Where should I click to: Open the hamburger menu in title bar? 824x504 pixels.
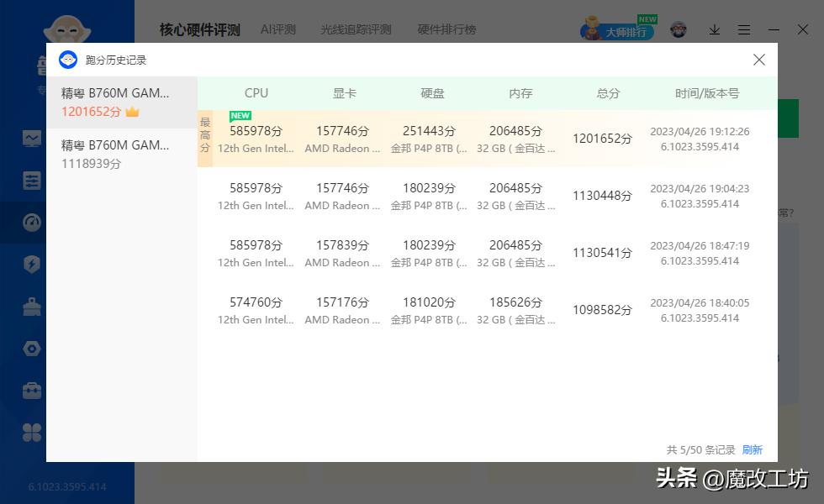pos(744,29)
